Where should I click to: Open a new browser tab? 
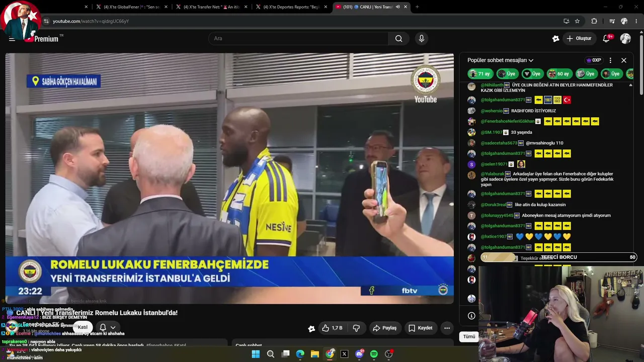tap(417, 7)
